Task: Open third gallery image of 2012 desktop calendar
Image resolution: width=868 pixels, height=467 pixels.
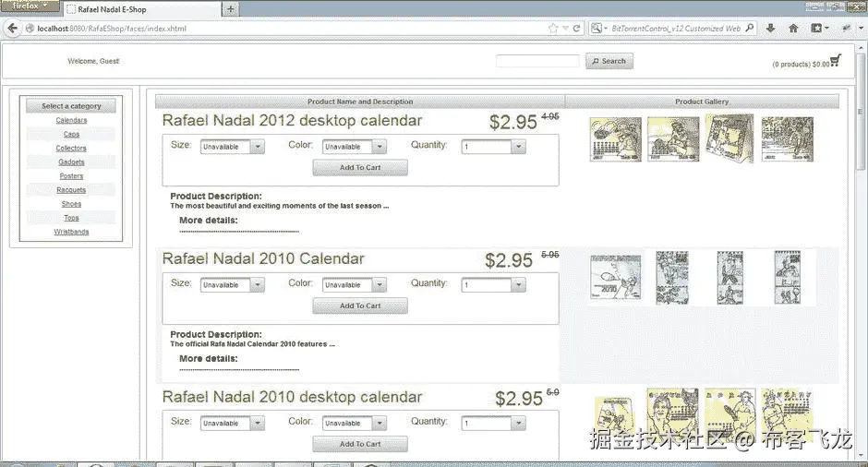Action: [729, 138]
